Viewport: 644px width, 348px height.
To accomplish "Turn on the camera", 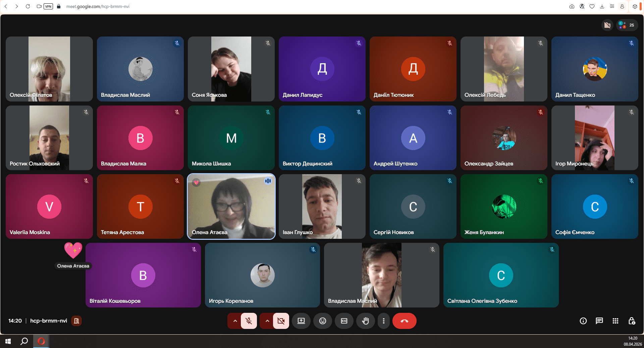I will 281,321.
